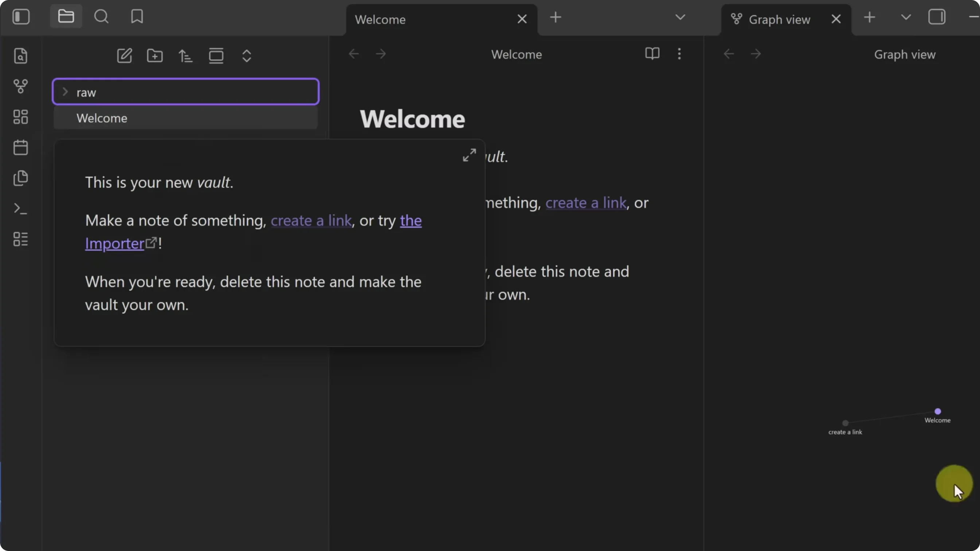This screenshot has width=980, height=551.
Task: Open command palette ribbon icon
Action: click(x=20, y=208)
